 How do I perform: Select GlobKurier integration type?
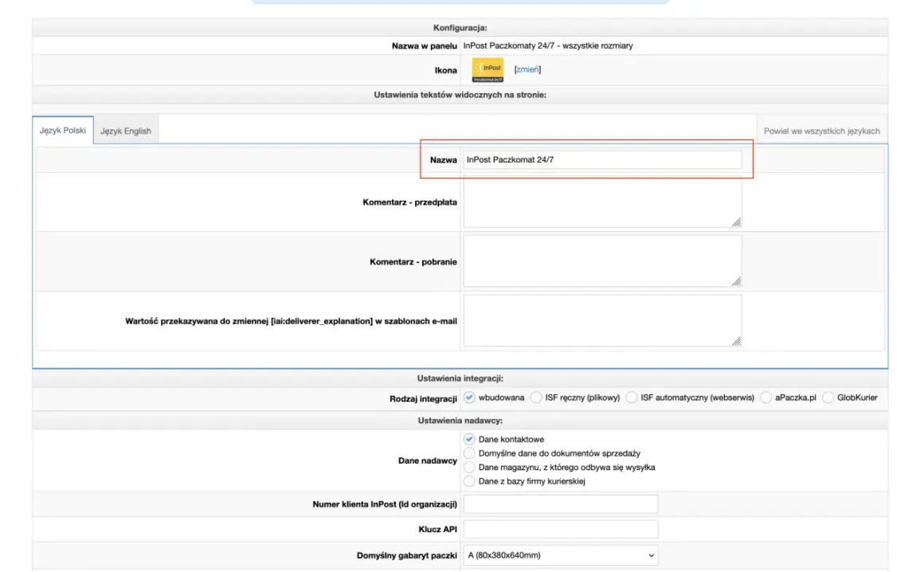pos(828,398)
